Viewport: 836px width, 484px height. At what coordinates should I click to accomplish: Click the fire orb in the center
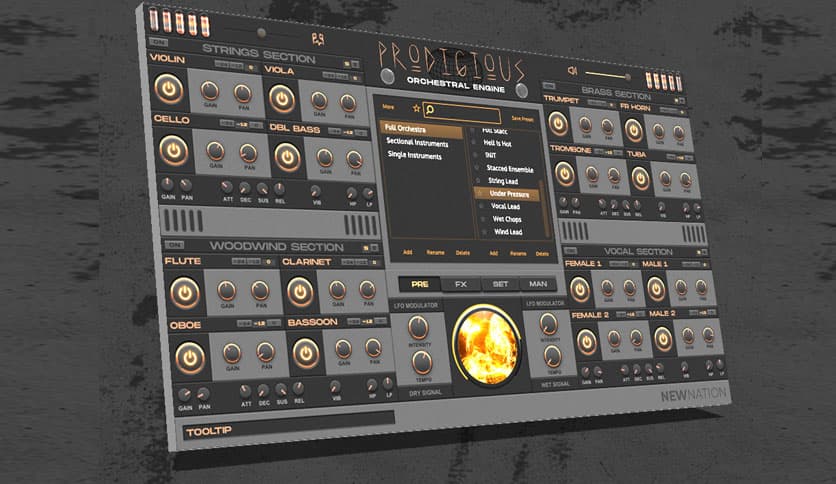[x=486, y=347]
